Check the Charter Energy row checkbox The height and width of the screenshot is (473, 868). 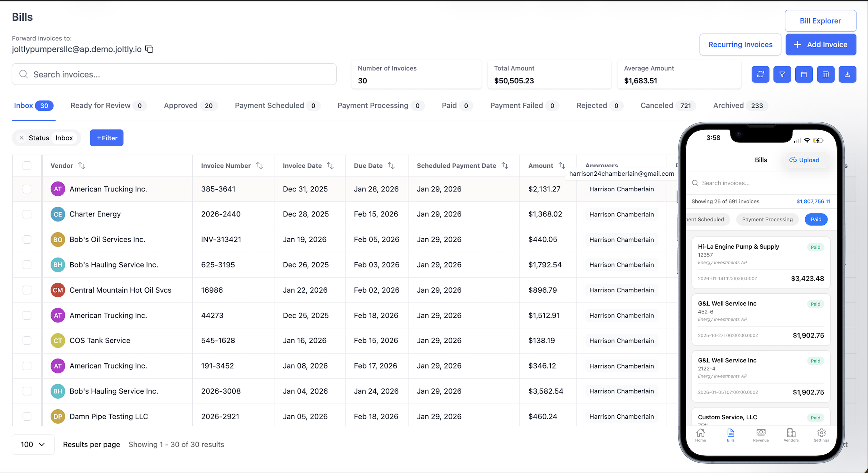pyautogui.click(x=27, y=214)
